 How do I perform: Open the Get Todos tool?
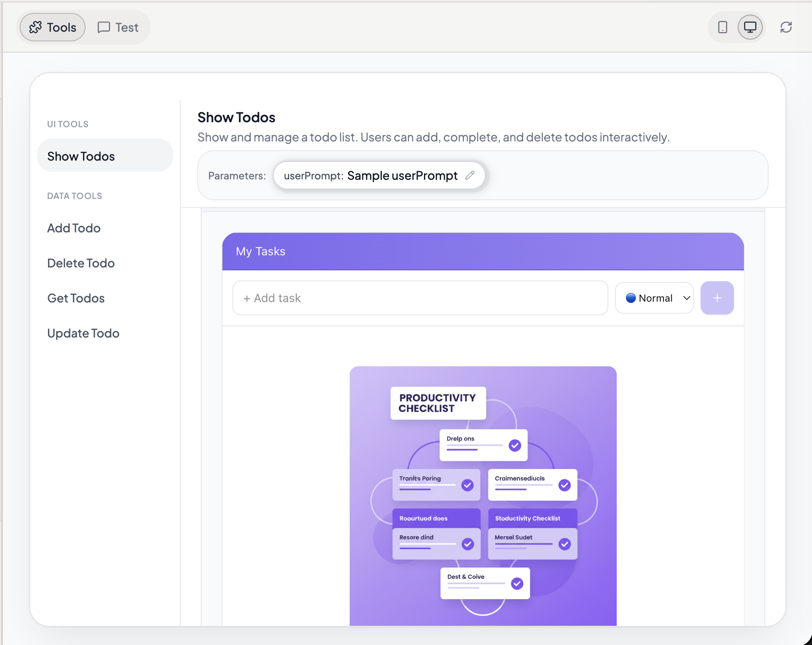[x=76, y=298]
